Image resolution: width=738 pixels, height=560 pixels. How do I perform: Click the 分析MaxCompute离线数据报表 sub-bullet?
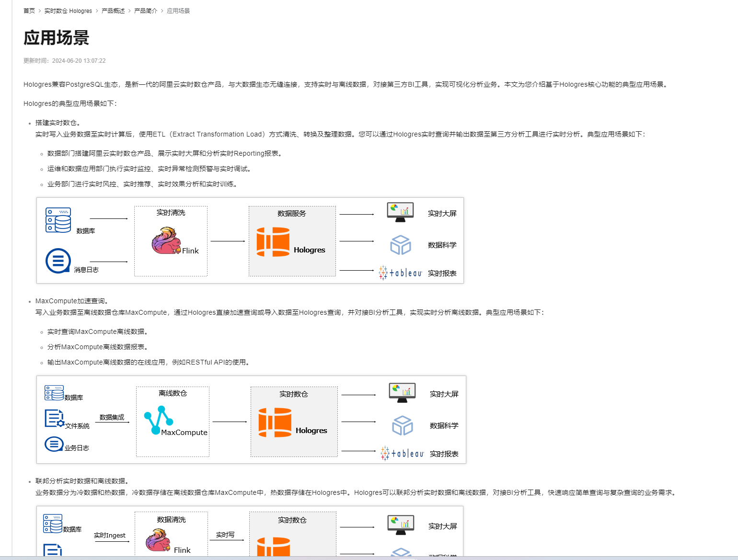pos(98,347)
